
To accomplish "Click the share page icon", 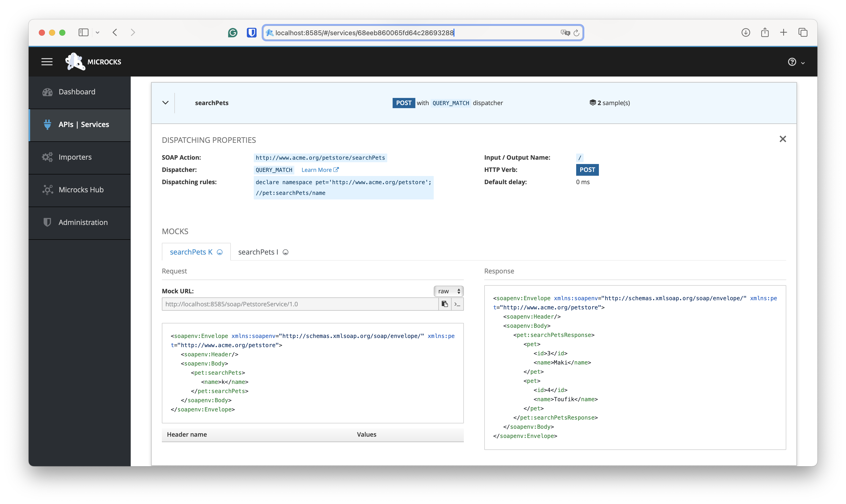I will click(x=765, y=33).
